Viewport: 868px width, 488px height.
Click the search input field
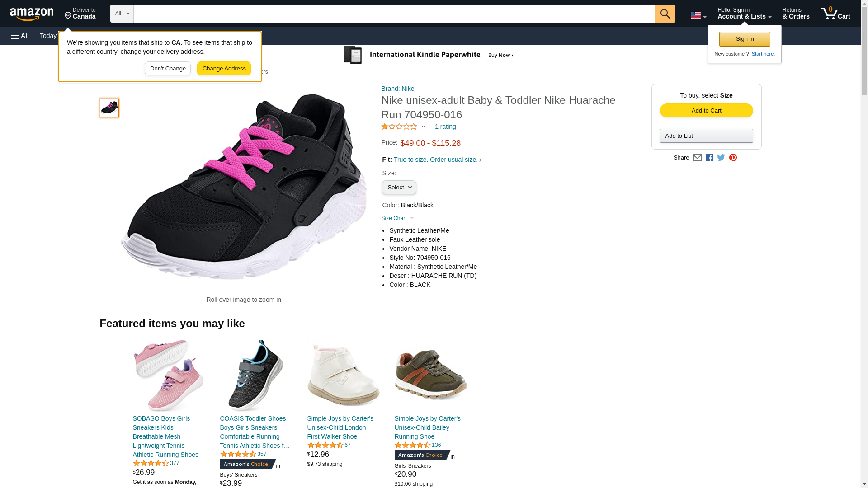(x=394, y=14)
